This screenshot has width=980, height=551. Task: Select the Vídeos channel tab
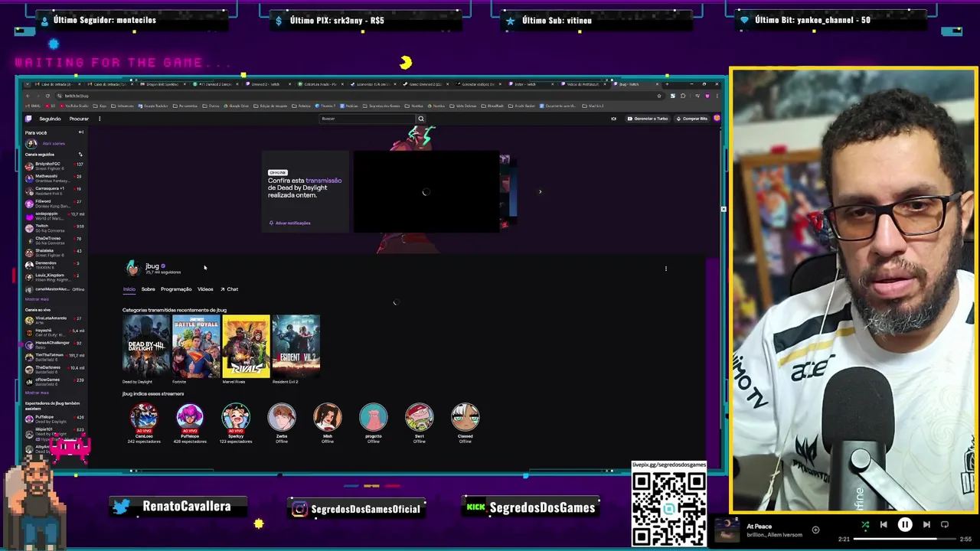tap(205, 289)
